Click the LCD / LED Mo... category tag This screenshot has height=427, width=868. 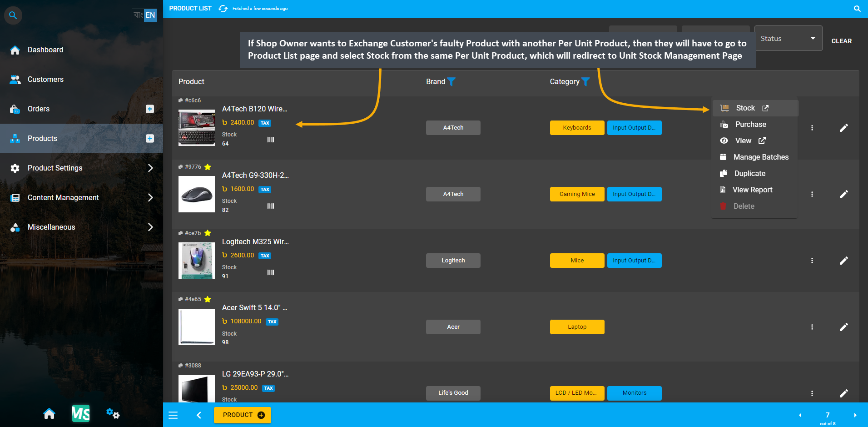577,393
